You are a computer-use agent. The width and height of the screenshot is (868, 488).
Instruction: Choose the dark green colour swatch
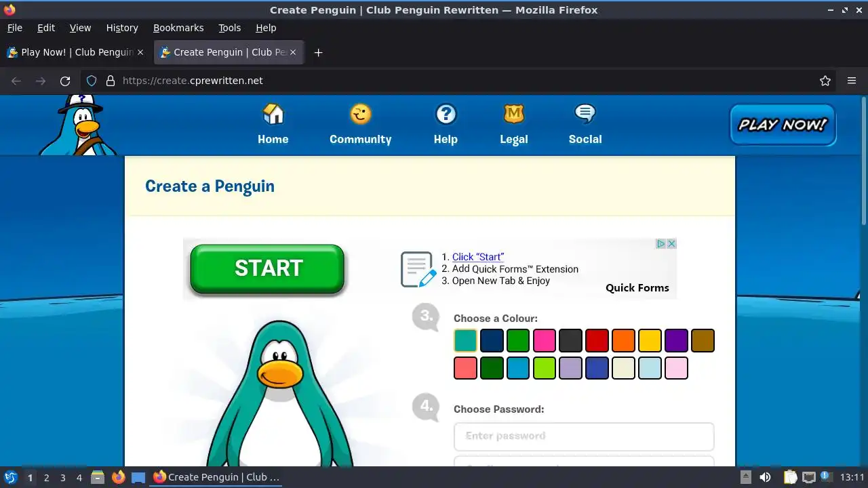[492, 368]
